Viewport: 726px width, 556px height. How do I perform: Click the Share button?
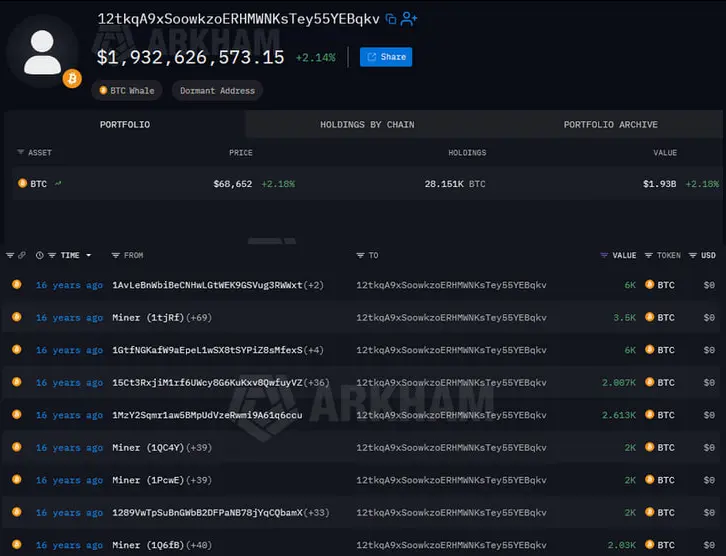pyautogui.click(x=386, y=57)
